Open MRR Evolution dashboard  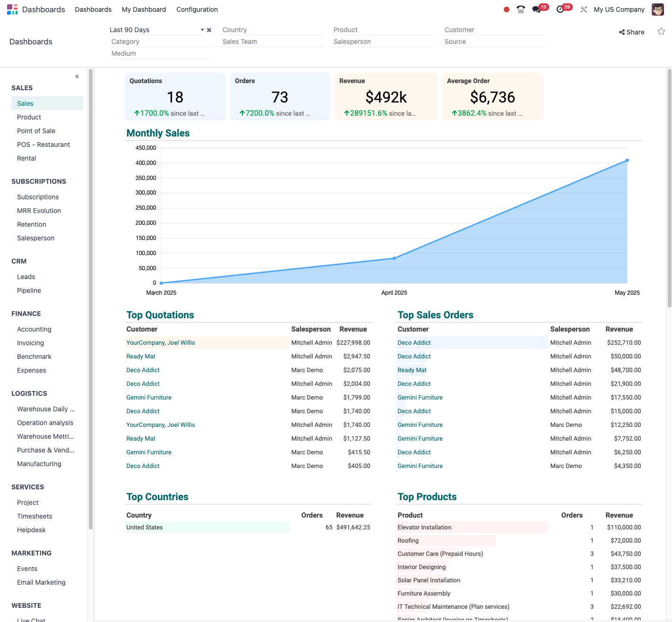click(47, 211)
